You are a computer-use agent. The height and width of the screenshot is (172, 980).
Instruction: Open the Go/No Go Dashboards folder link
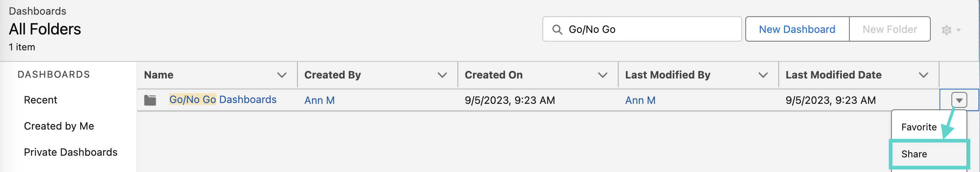[x=223, y=99]
